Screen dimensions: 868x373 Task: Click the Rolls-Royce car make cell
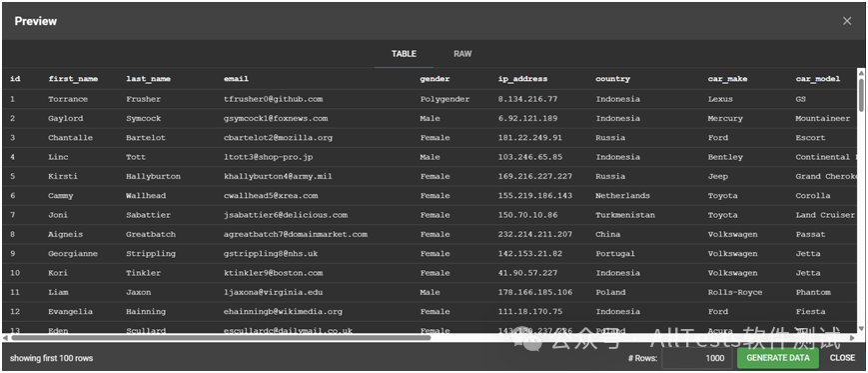(735, 293)
